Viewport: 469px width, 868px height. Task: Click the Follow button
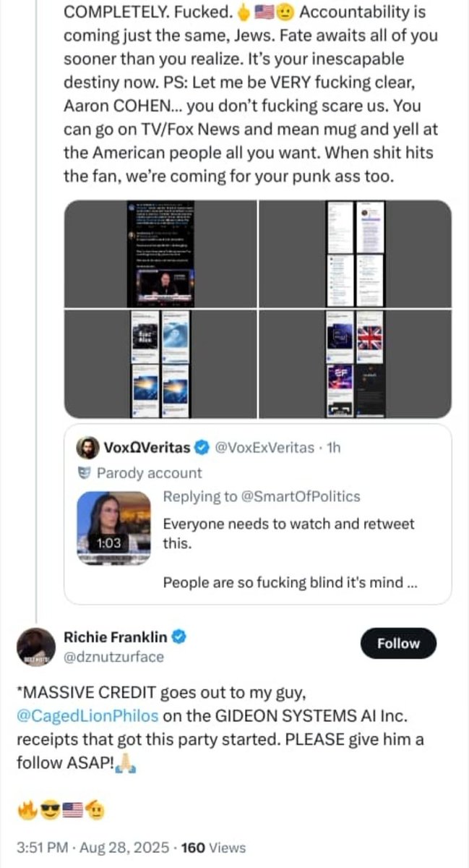(398, 643)
